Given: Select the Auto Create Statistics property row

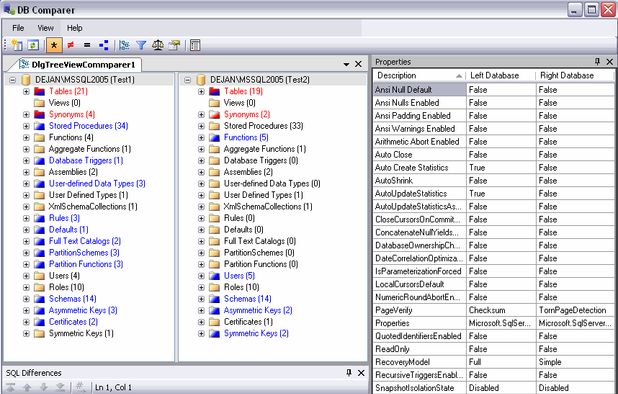Looking at the screenshot, I should coord(493,167).
